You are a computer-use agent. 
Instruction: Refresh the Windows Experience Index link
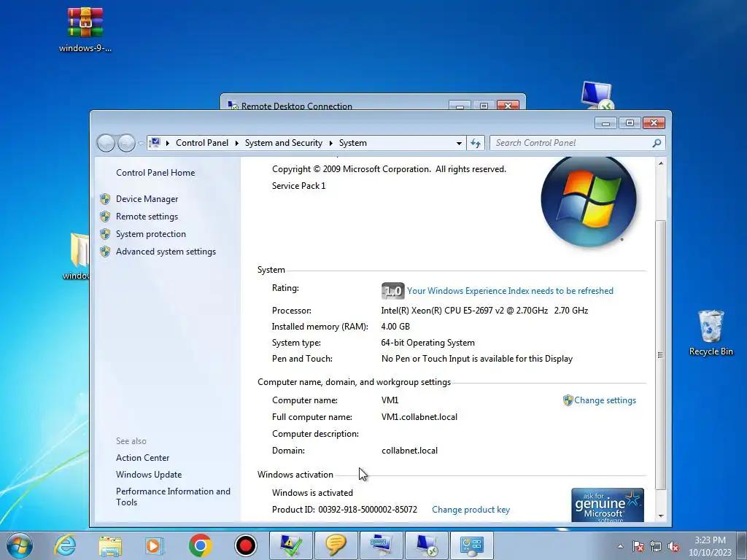(510, 290)
